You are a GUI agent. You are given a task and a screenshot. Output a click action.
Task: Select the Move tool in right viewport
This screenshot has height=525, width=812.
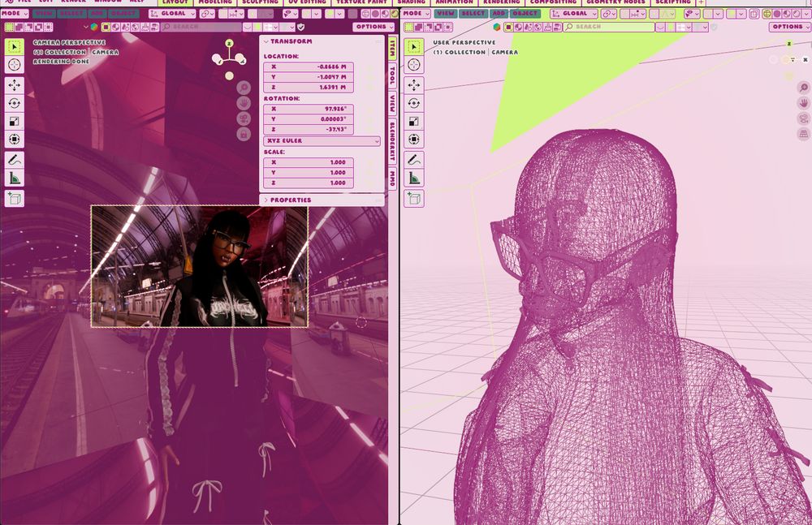pyautogui.click(x=414, y=85)
